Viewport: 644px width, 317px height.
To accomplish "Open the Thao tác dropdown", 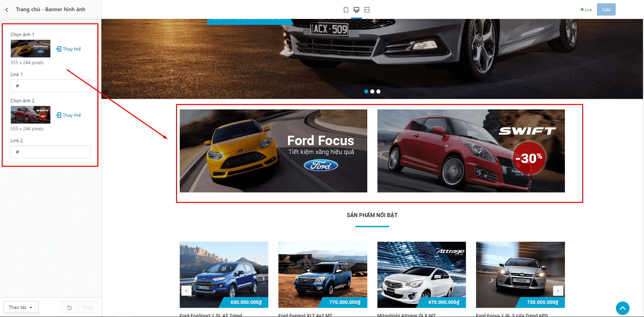I will point(21,308).
